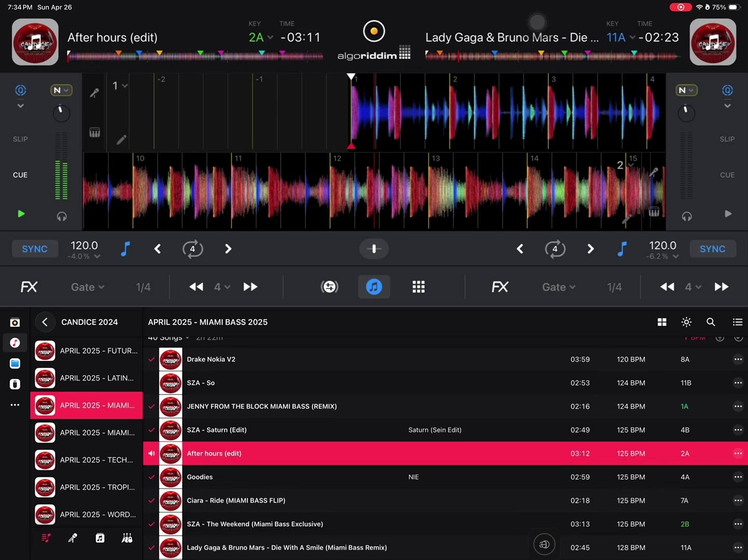Open the brightness settings icon in the library

tap(686, 322)
